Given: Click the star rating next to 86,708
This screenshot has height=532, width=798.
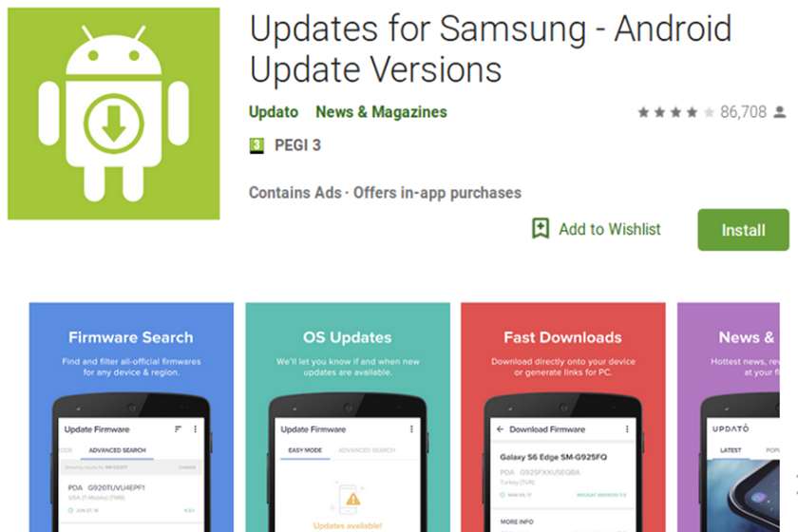Looking at the screenshot, I should tap(675, 112).
